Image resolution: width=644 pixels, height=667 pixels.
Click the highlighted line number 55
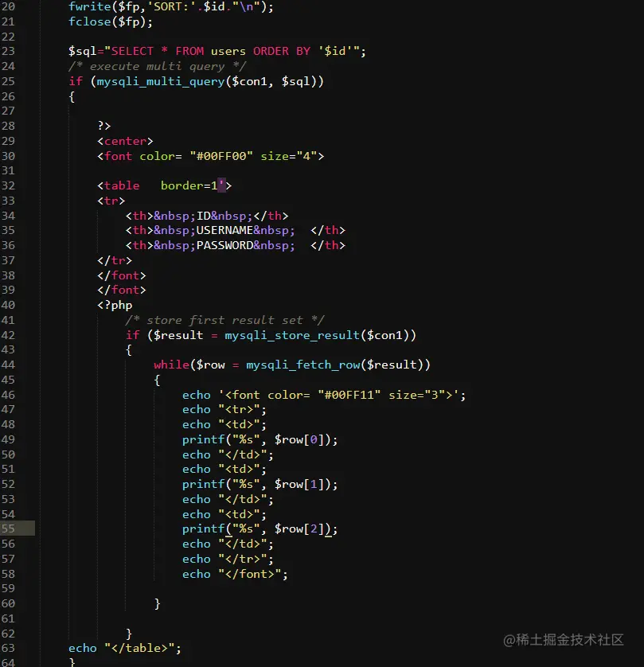pyautogui.click(x=8, y=529)
